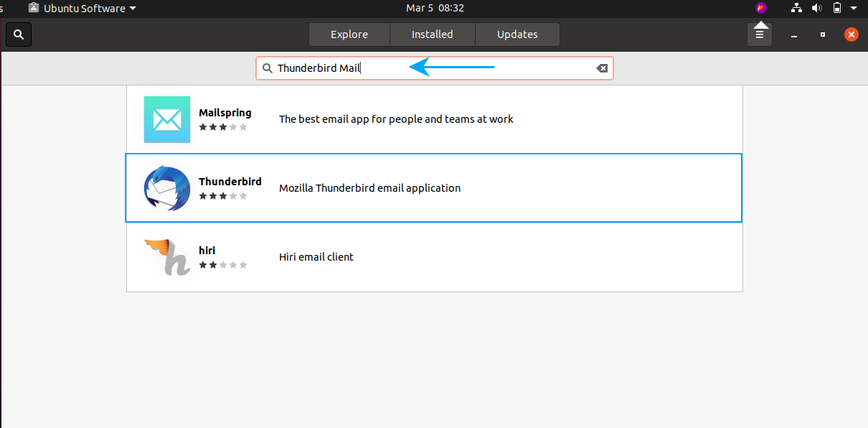868x428 pixels.
Task: Open the battery indicator in top bar
Action: (836, 9)
